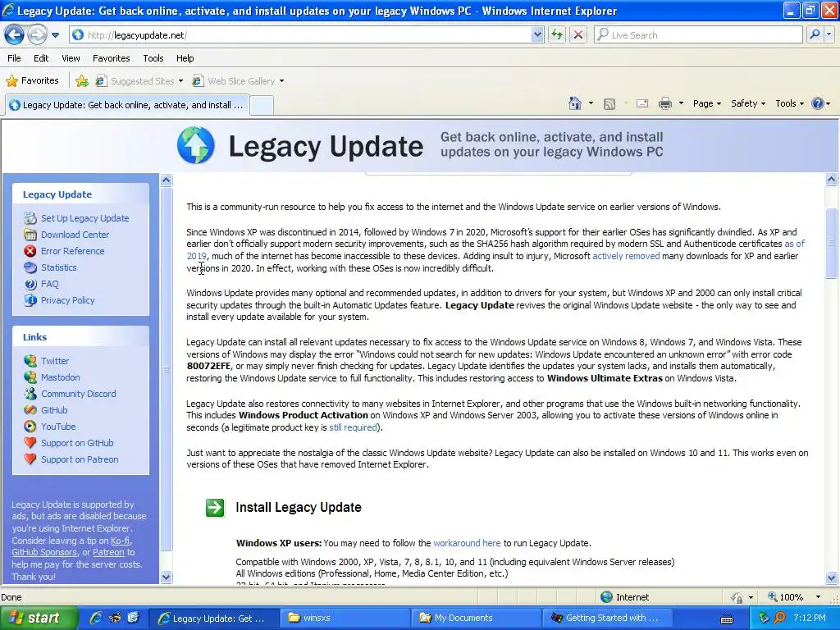Open the File menu
Screen dimensions: 840x630
point(15,58)
